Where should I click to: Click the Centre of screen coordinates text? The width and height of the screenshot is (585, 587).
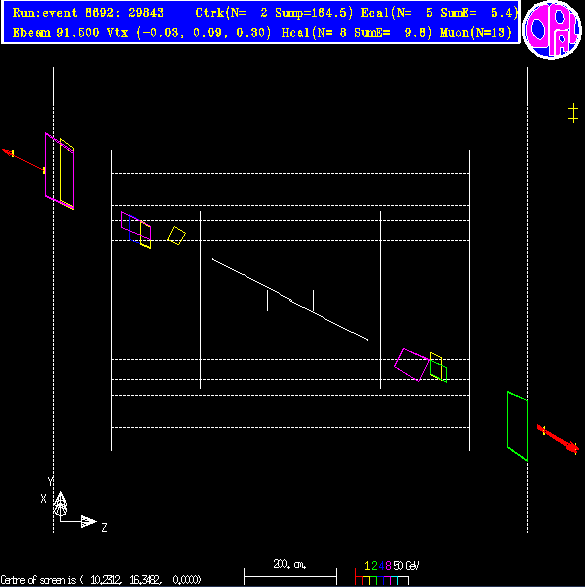101,580
